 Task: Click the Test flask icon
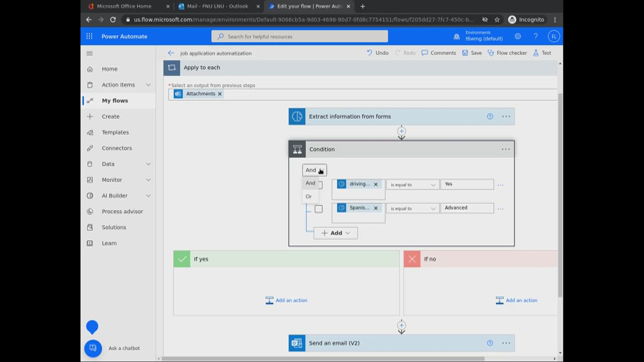pos(536,53)
